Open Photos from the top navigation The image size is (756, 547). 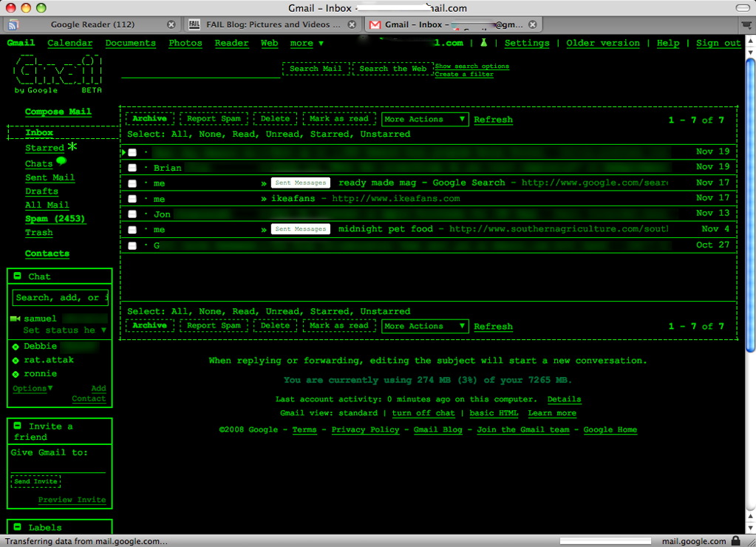tap(185, 44)
